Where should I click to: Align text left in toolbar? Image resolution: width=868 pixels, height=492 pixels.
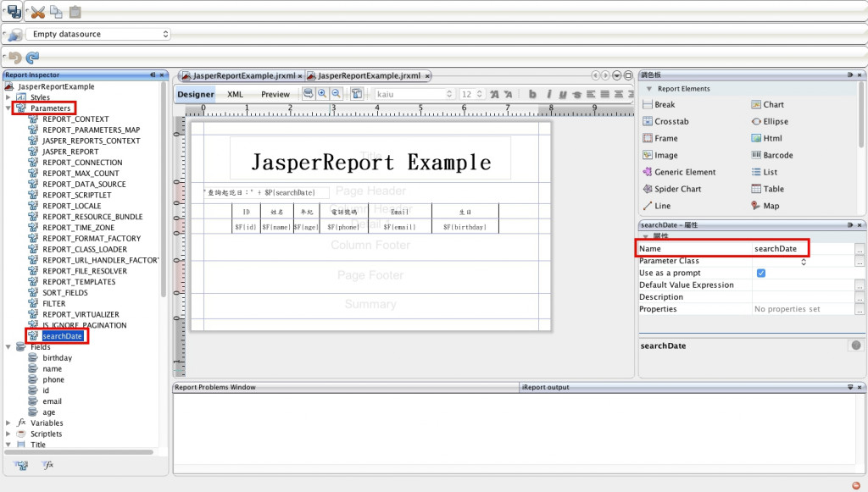[x=591, y=95]
